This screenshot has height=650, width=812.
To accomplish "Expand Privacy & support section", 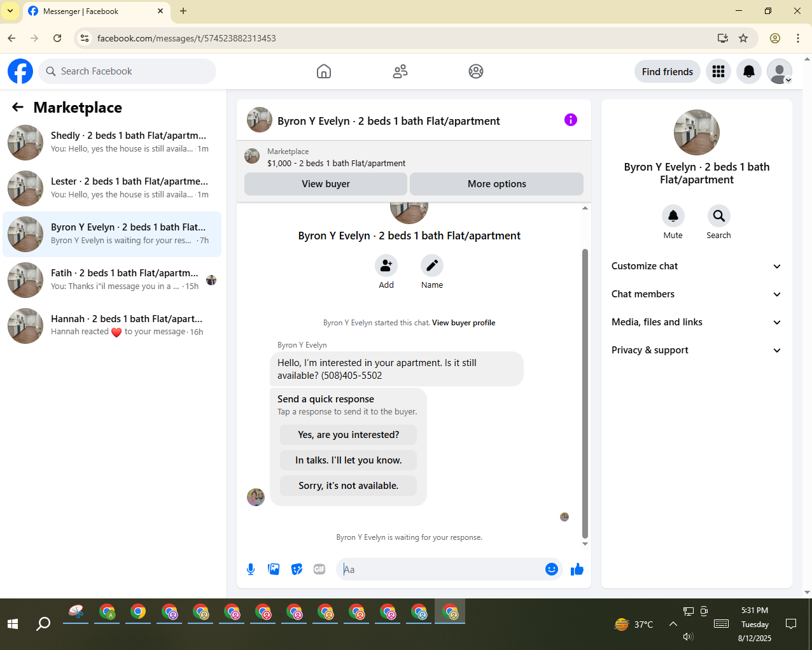I will [x=697, y=350].
